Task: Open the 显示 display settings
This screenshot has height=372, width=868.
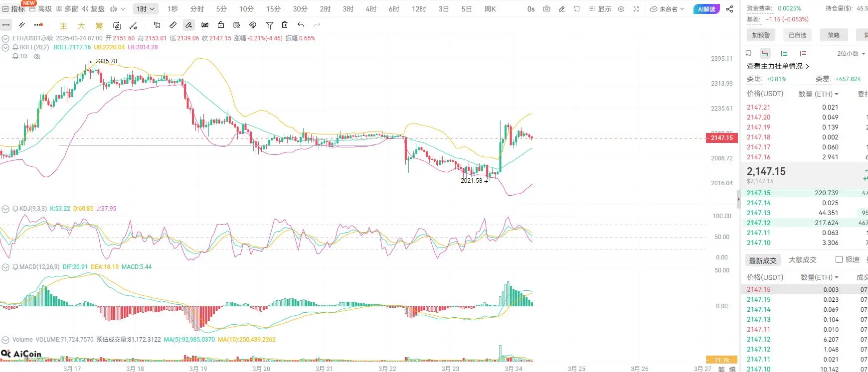Action: pos(600,9)
